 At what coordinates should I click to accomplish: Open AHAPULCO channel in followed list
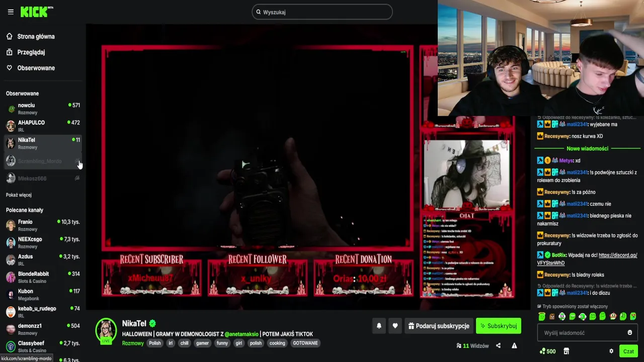(43, 126)
